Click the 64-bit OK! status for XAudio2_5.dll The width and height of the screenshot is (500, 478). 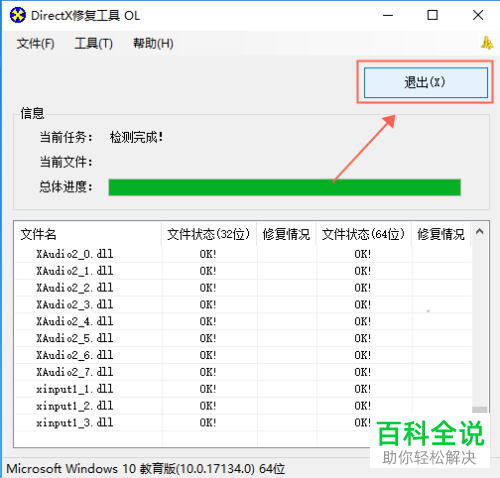point(363,338)
